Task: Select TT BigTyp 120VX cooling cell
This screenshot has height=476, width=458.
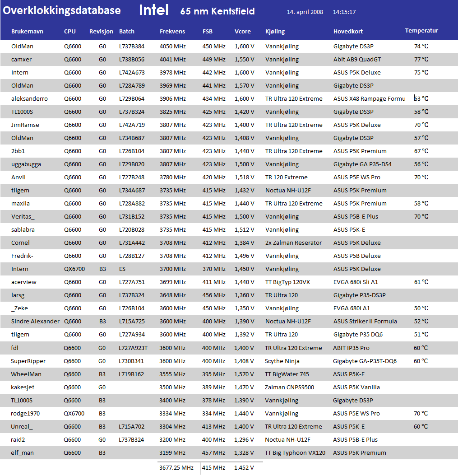Action: pyautogui.click(x=287, y=282)
